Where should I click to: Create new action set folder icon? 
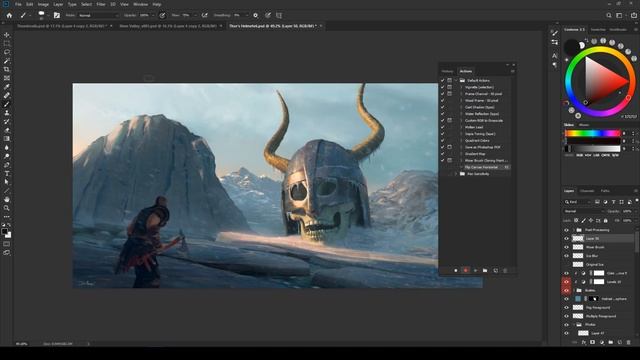(485, 270)
